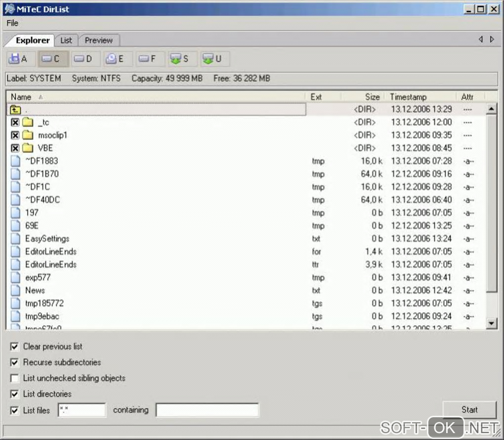Switch to the Preview tab

99,40
